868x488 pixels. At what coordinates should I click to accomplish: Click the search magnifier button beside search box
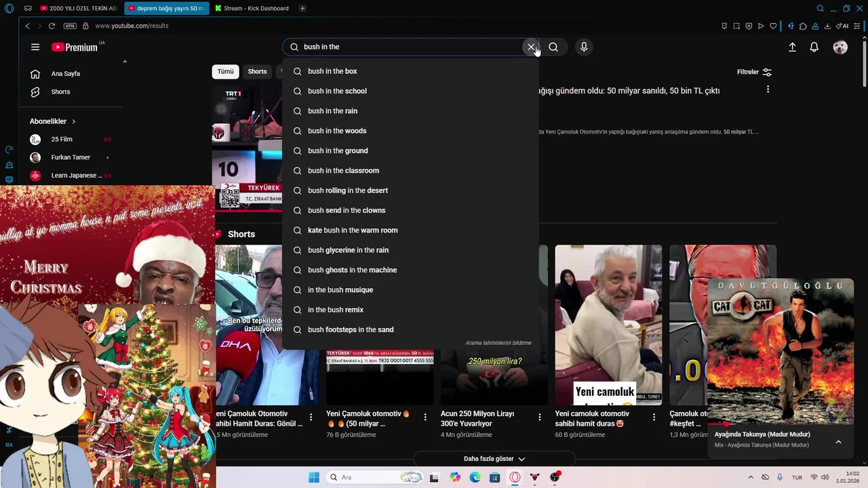coord(553,47)
